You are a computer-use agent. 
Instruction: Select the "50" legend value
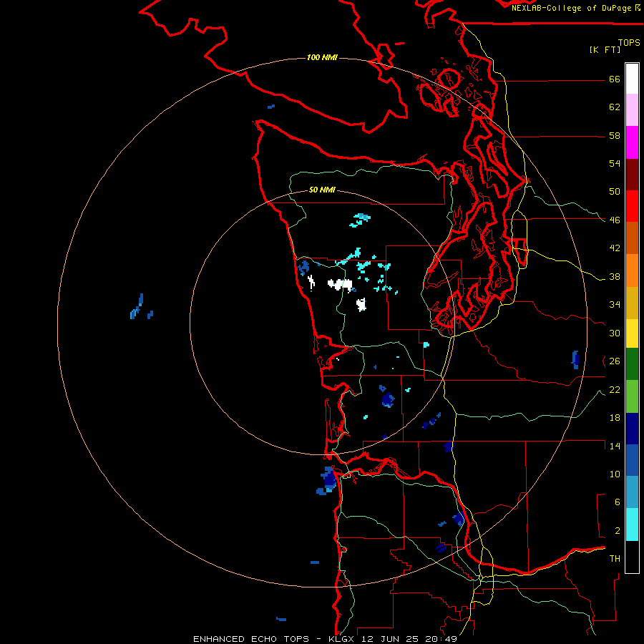[x=615, y=192]
